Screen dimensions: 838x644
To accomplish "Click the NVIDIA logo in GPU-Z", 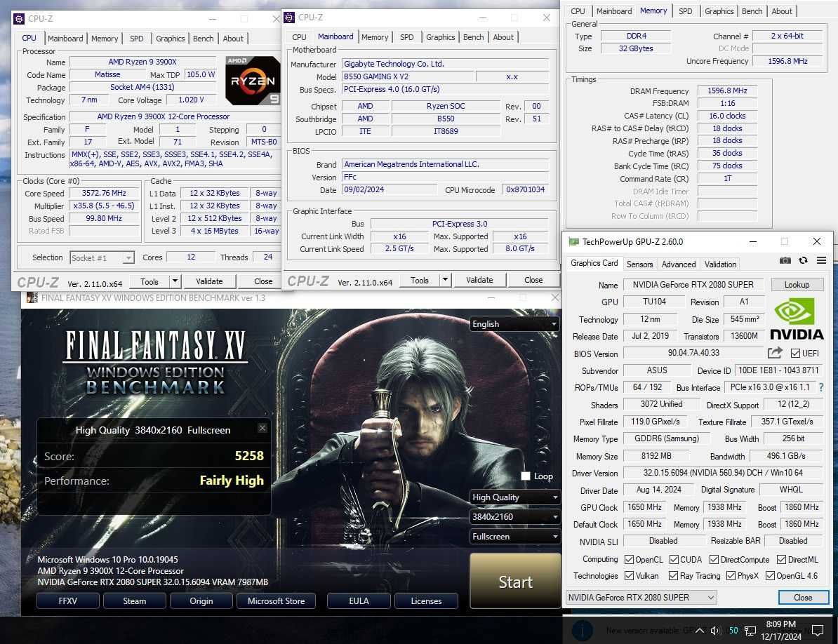I will coord(797,318).
